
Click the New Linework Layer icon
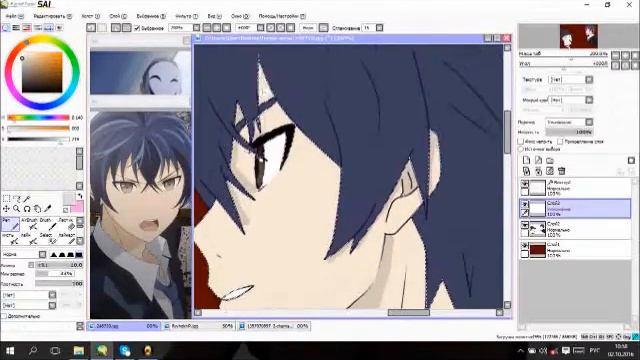538,160
